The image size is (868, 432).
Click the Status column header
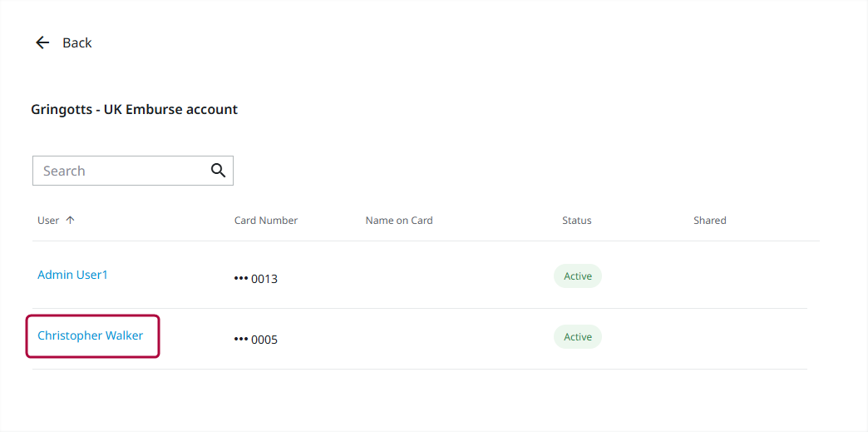coord(577,221)
